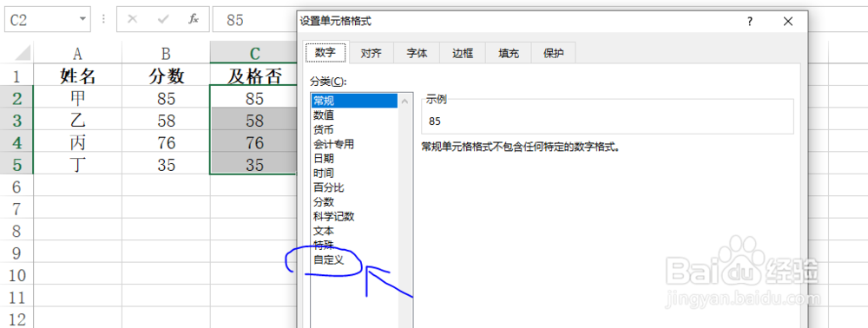This screenshot has width=868, height=328.
Task: Click the category list scroll up arrow
Action: point(405,102)
